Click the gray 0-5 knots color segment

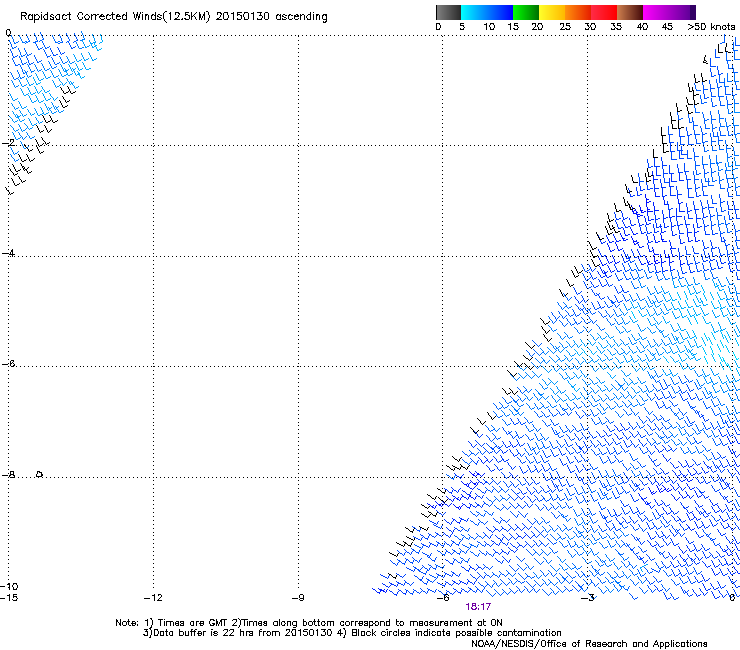(x=448, y=12)
